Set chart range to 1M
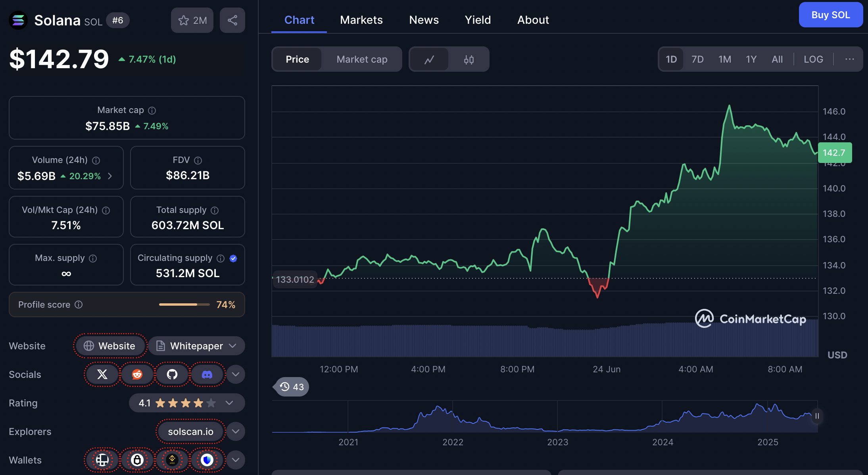868x475 pixels. [x=725, y=59]
